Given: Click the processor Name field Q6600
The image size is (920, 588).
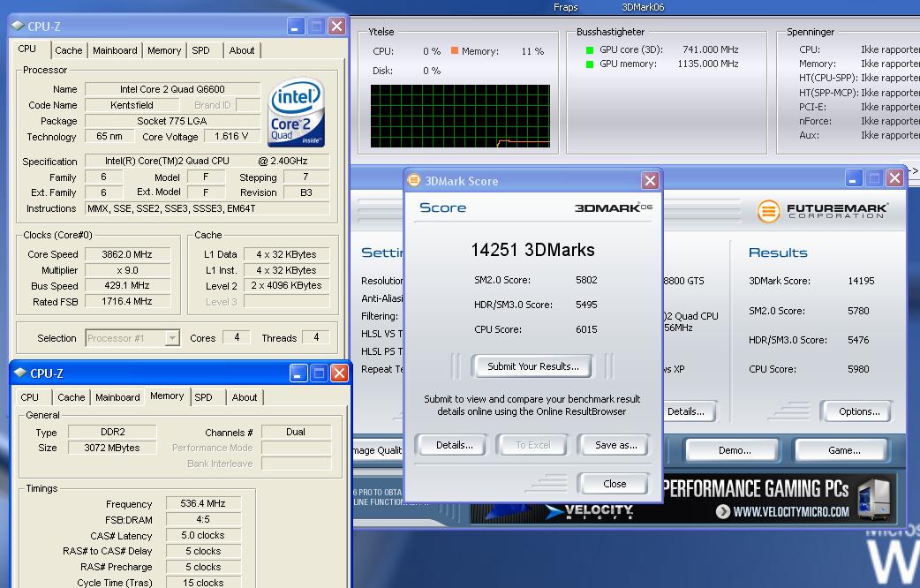Looking at the screenshot, I should (x=172, y=89).
